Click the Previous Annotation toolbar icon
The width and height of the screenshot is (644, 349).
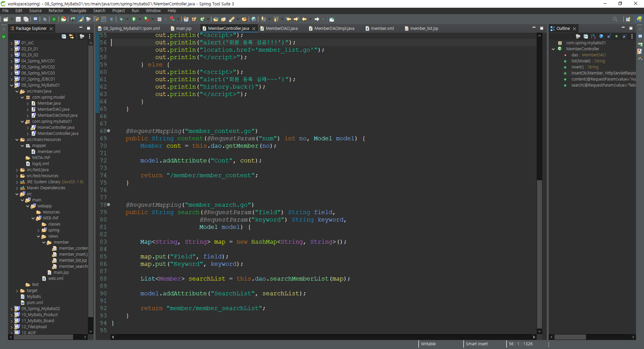276,19
